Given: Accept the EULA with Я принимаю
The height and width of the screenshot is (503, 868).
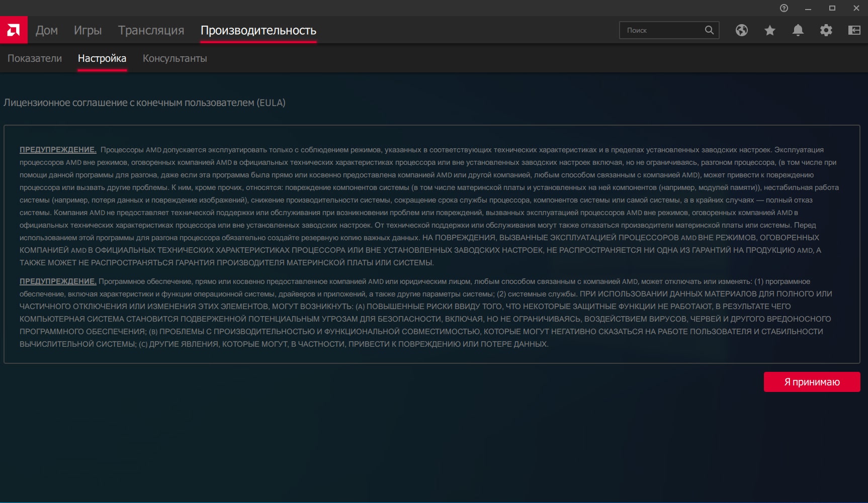Looking at the screenshot, I should click(x=812, y=382).
